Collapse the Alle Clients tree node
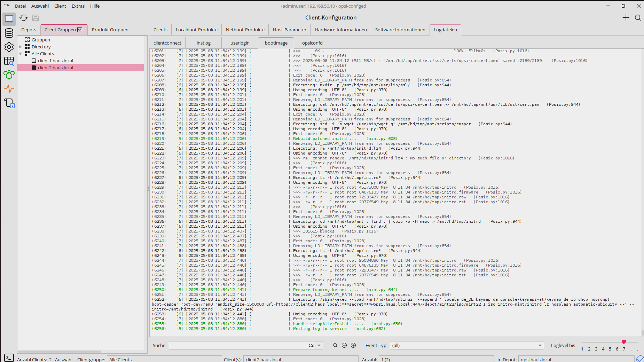 [21, 54]
